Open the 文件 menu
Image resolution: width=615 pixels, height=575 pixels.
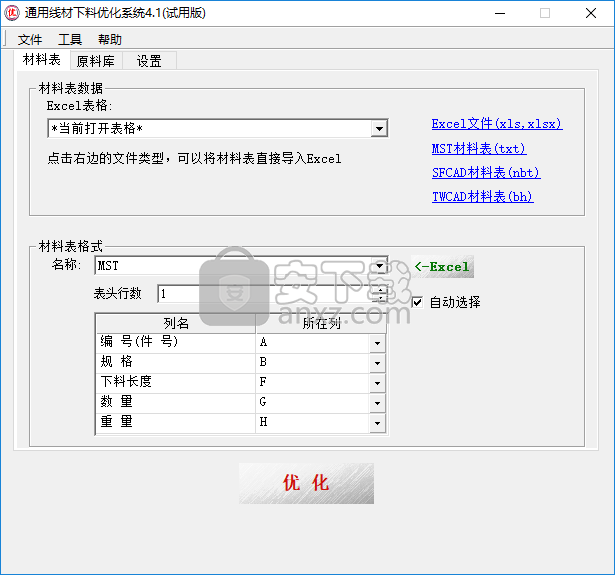coord(30,40)
